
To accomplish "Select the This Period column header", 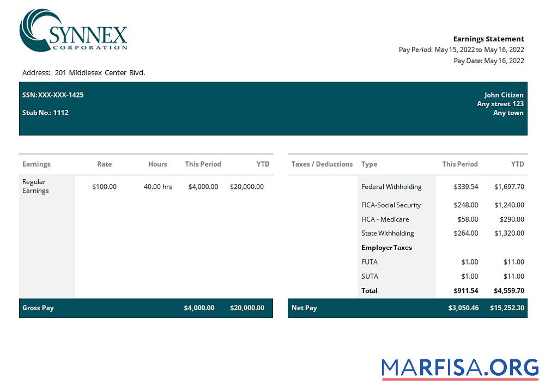I will click(x=203, y=164).
